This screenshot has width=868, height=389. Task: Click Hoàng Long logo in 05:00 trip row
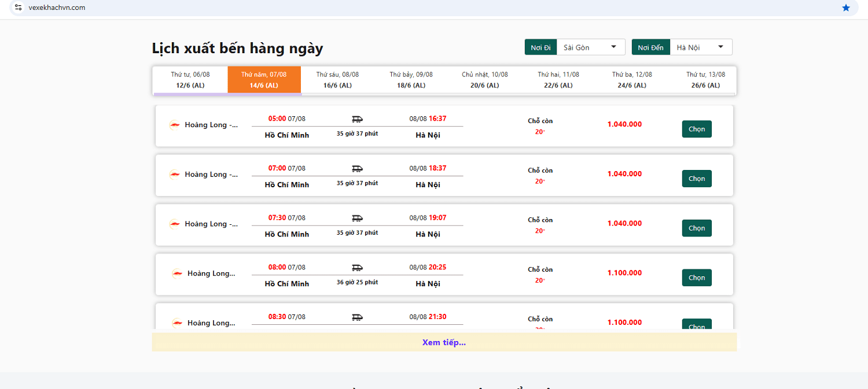(x=174, y=125)
